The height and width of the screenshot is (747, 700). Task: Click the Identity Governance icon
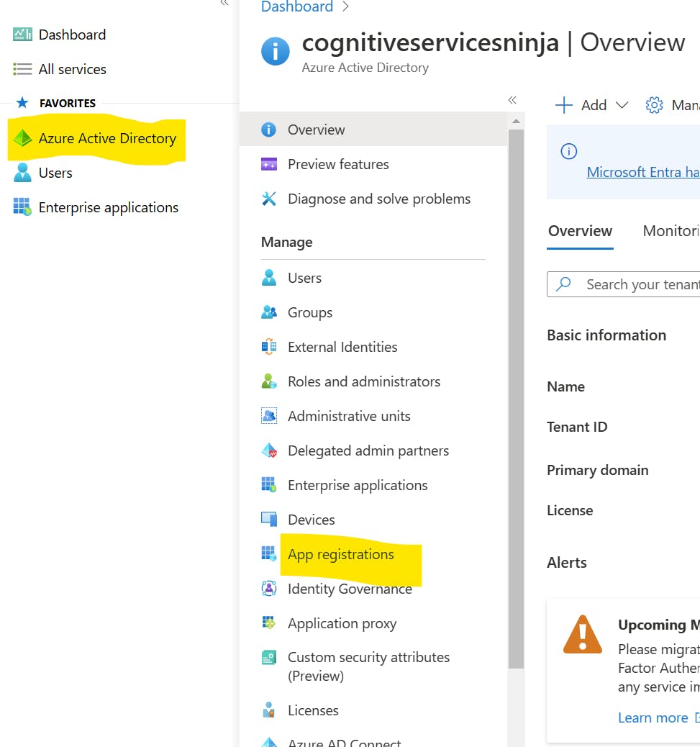268,589
